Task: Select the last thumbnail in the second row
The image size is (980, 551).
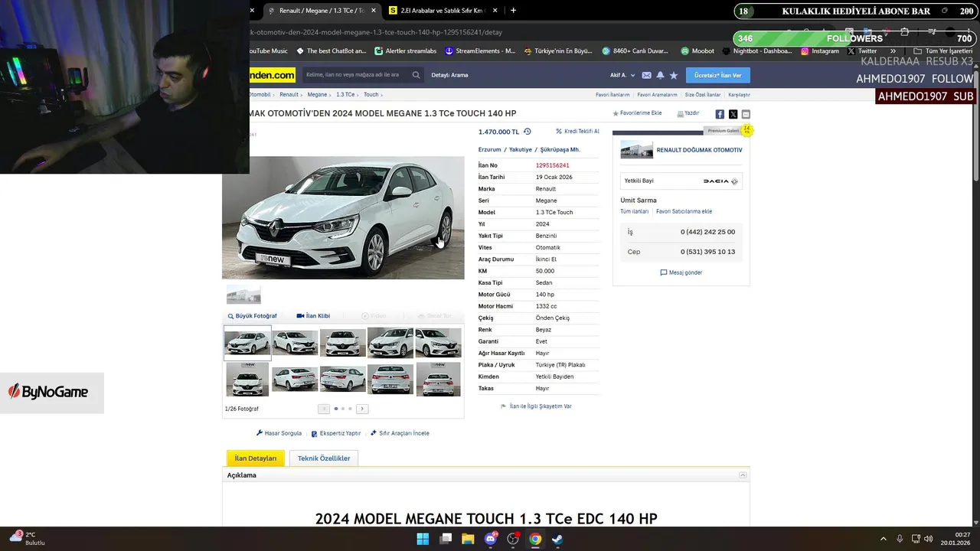Action: coord(439,380)
